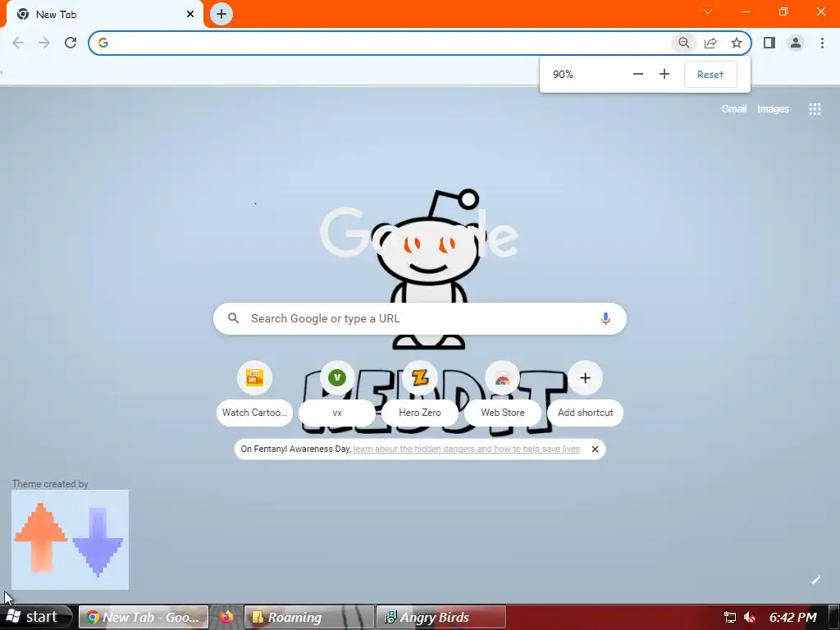Screen dimensions: 840x630
Task: Decrease zoom with the minus button
Action: [x=637, y=74]
